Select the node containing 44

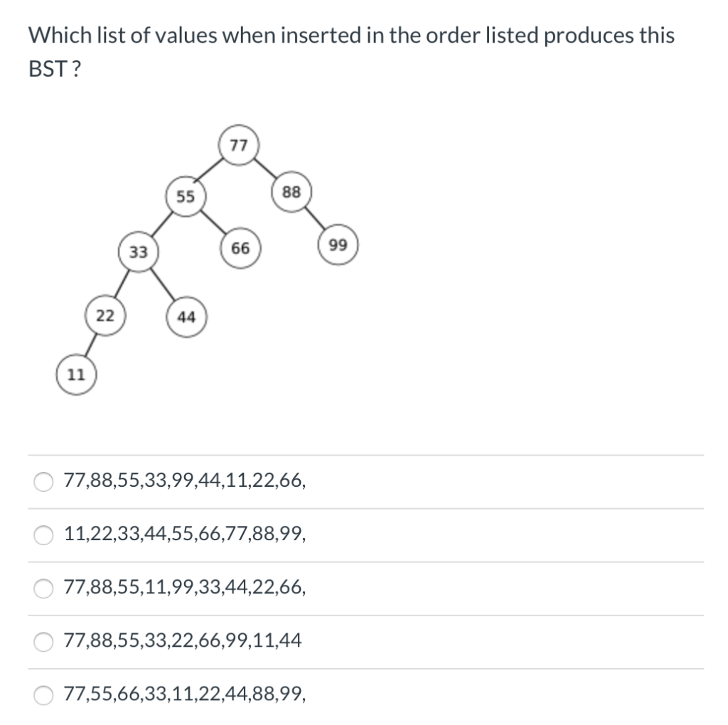point(186,318)
